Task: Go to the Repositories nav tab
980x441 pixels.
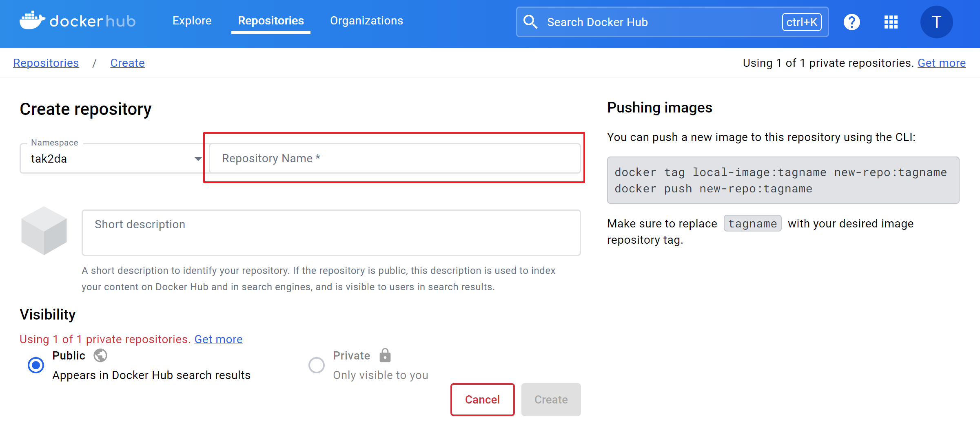Action: 270,21
